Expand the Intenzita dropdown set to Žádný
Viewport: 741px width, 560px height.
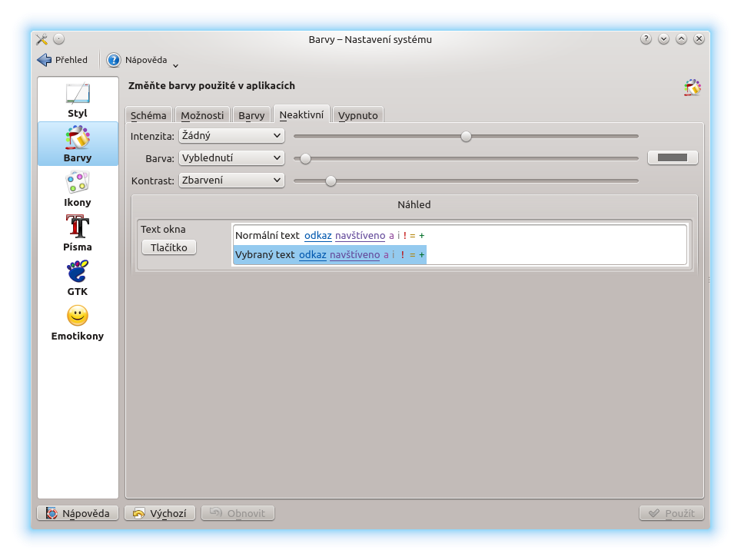click(x=231, y=136)
